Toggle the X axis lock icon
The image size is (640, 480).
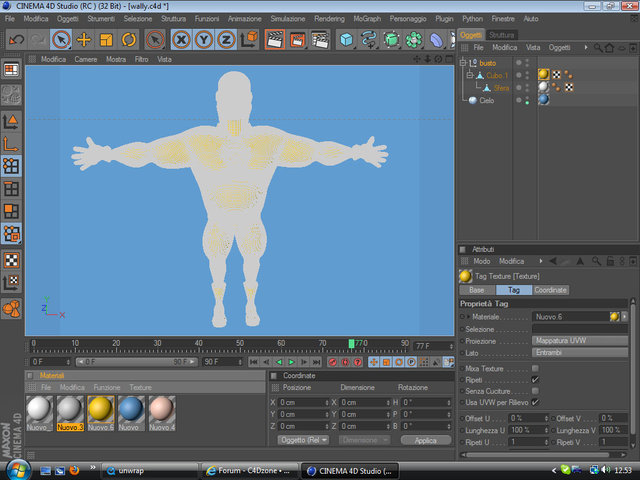click(x=182, y=40)
